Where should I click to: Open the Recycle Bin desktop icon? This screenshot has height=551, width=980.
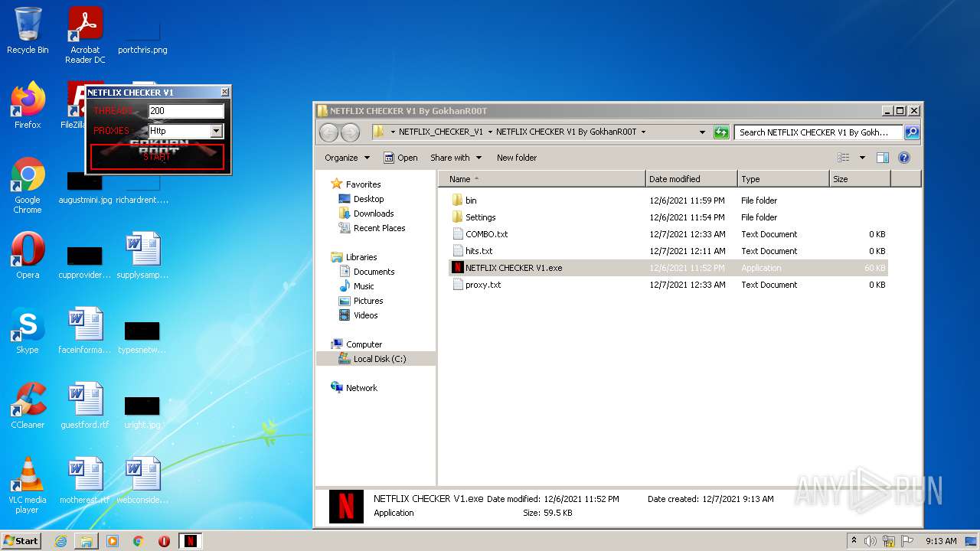pyautogui.click(x=28, y=31)
